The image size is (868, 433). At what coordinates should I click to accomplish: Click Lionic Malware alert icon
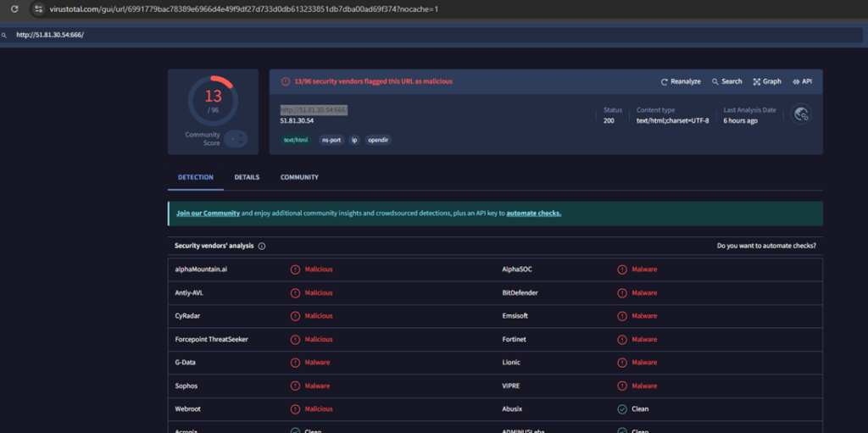coord(622,363)
